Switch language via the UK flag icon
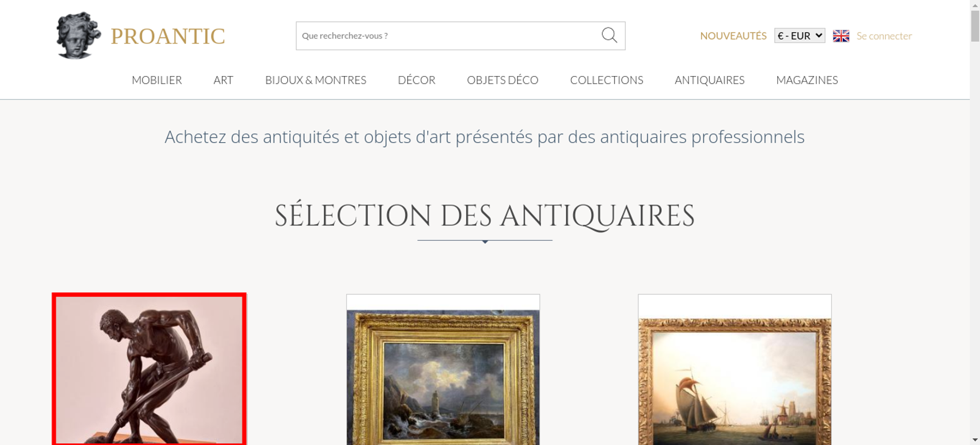The image size is (980, 445). tap(841, 36)
